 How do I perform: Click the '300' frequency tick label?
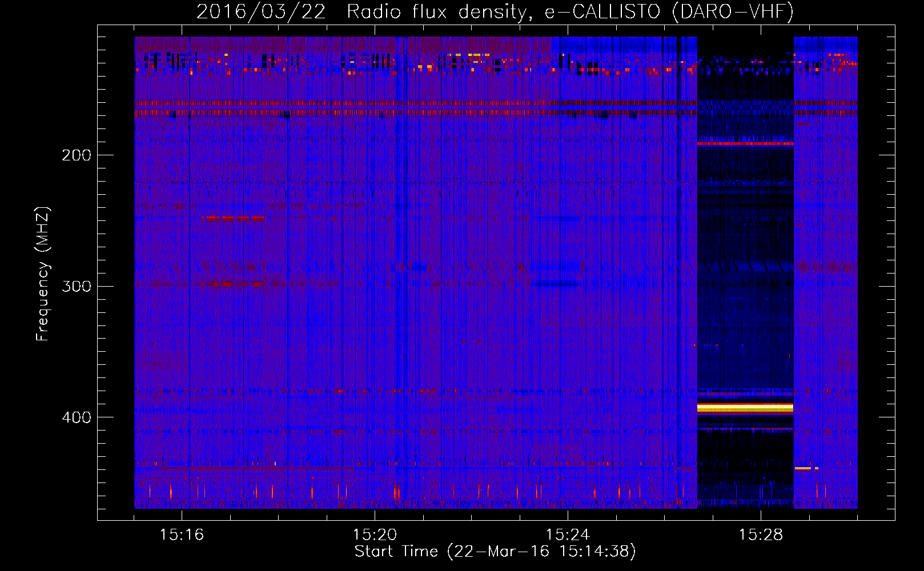(x=77, y=286)
